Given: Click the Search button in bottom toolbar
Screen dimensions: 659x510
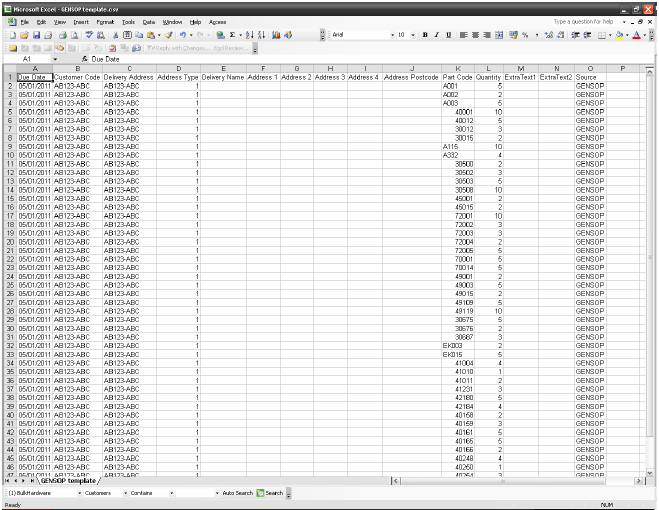Looking at the screenshot, I should click(x=270, y=493).
